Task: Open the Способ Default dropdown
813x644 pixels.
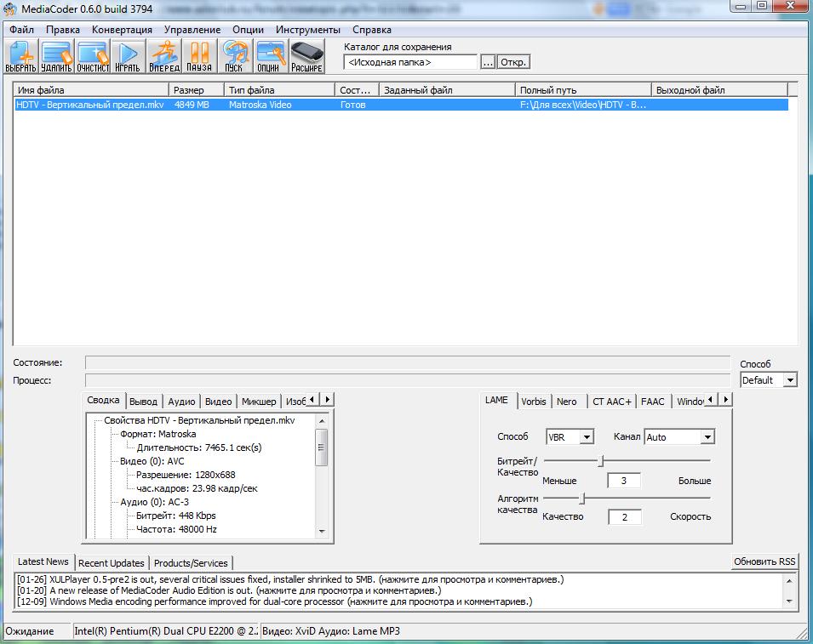Action: [768, 380]
